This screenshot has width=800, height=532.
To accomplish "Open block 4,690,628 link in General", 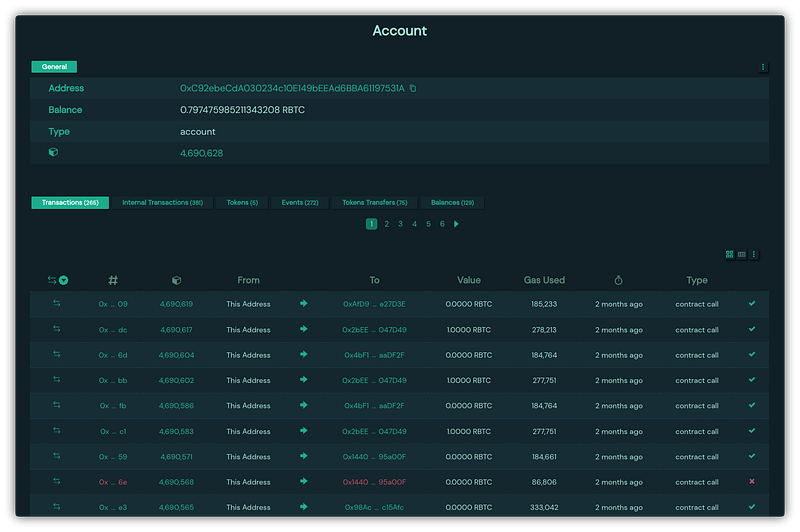I will point(201,153).
